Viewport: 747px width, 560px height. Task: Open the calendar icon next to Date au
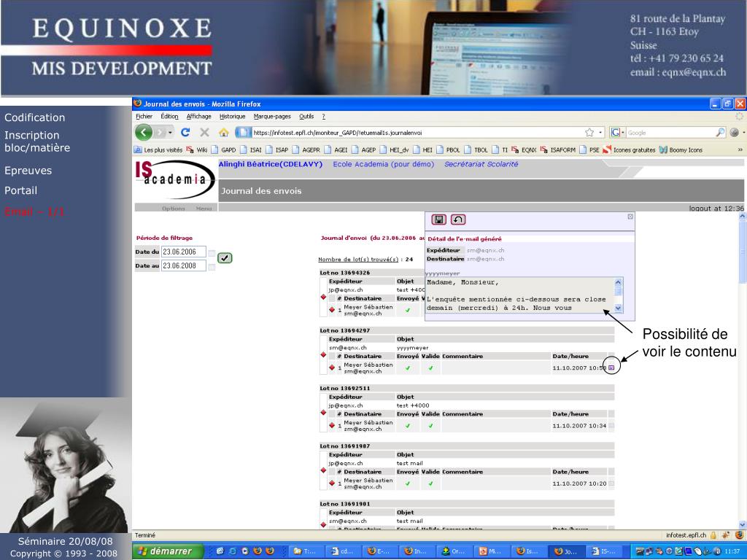212,267
